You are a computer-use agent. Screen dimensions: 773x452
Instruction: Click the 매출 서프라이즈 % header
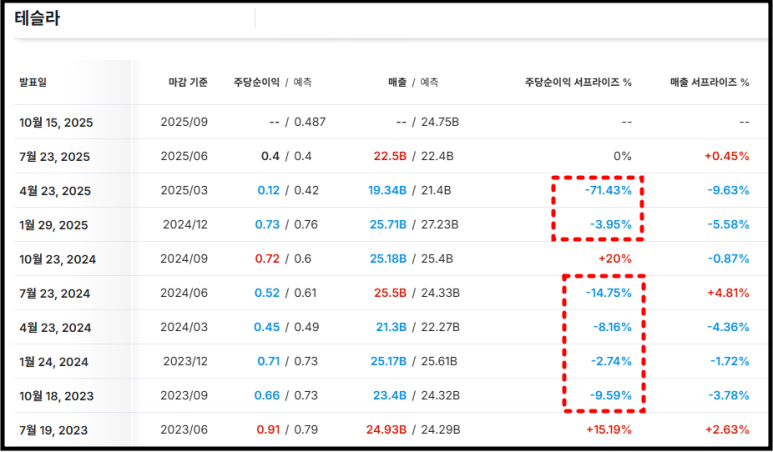point(710,82)
